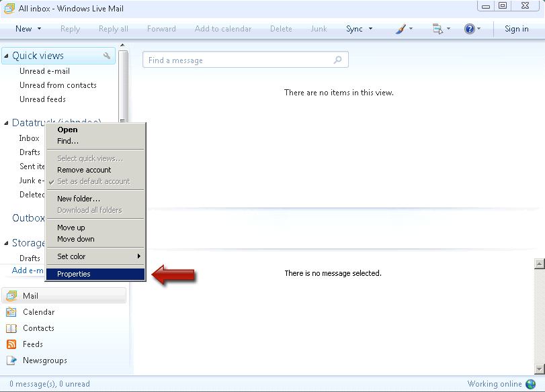
Task: Click the orange Feeds RSS icon
Action: point(11,344)
